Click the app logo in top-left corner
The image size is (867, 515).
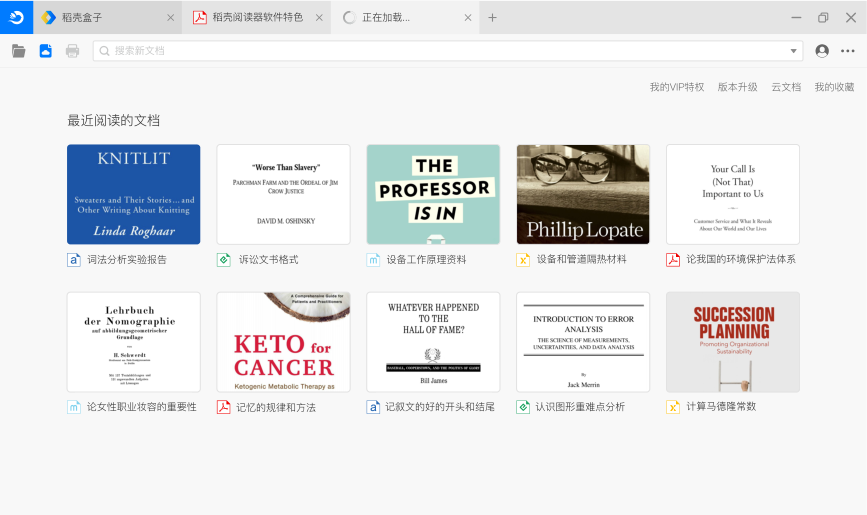coord(16,17)
